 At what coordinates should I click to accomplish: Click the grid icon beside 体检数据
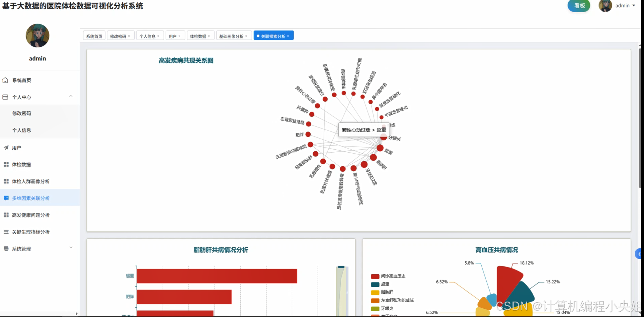click(x=6, y=164)
